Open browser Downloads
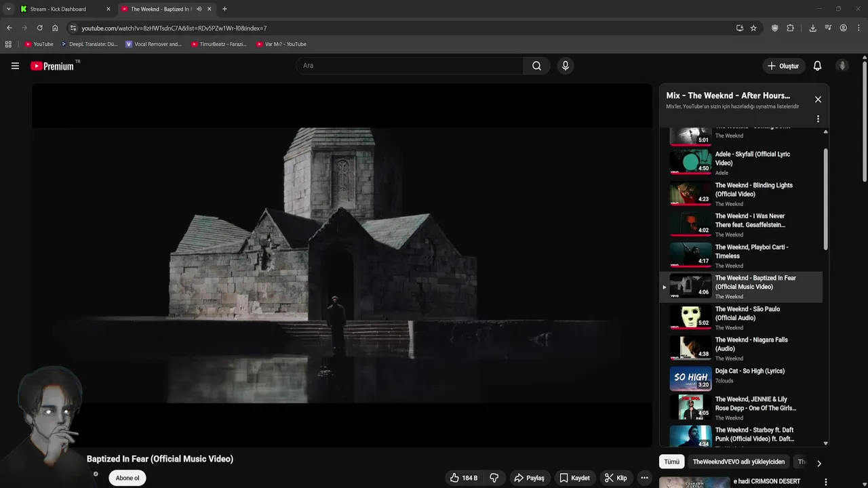Screen dimensions: 868x488 click(x=812, y=28)
